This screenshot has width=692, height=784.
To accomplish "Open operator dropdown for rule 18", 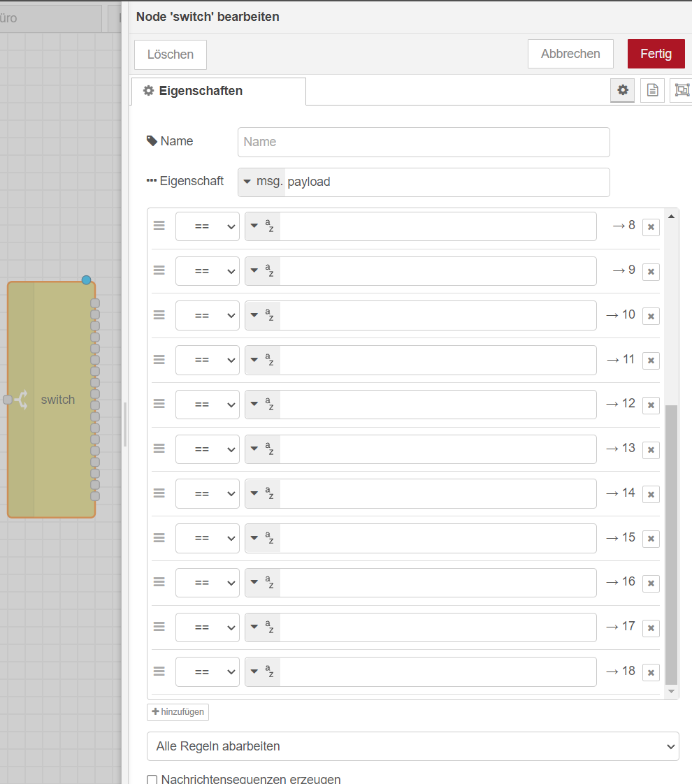I will 208,672.
